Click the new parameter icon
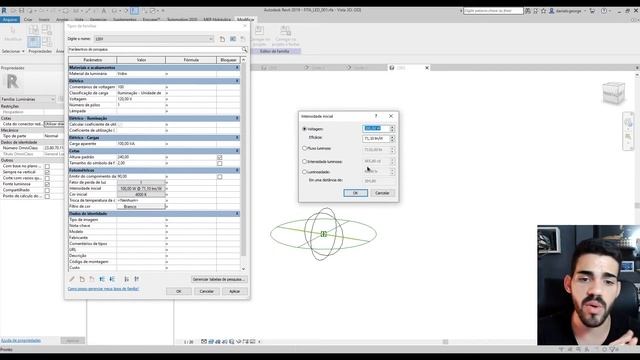Viewport: 640px width, 360px height. (82, 279)
